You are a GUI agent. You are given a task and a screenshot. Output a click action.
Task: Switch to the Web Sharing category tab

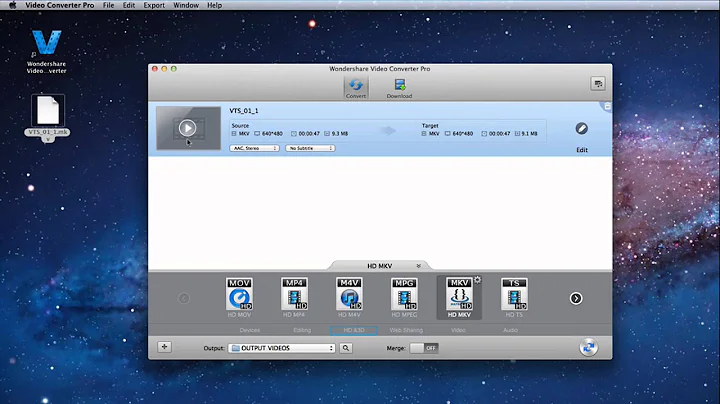[x=406, y=330]
